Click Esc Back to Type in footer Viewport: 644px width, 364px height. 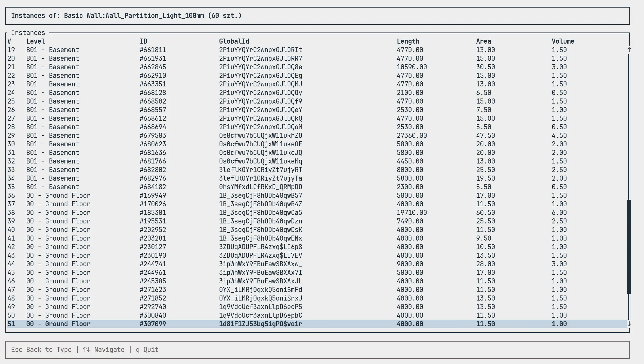[x=41, y=350]
